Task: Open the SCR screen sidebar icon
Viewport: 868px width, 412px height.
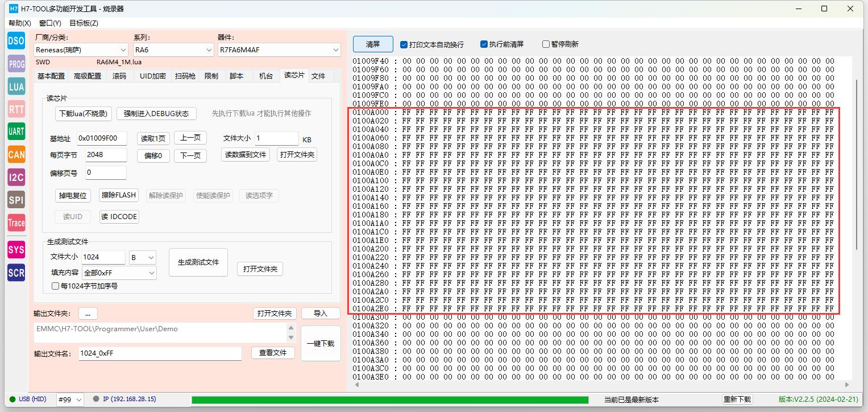Action: click(16, 273)
